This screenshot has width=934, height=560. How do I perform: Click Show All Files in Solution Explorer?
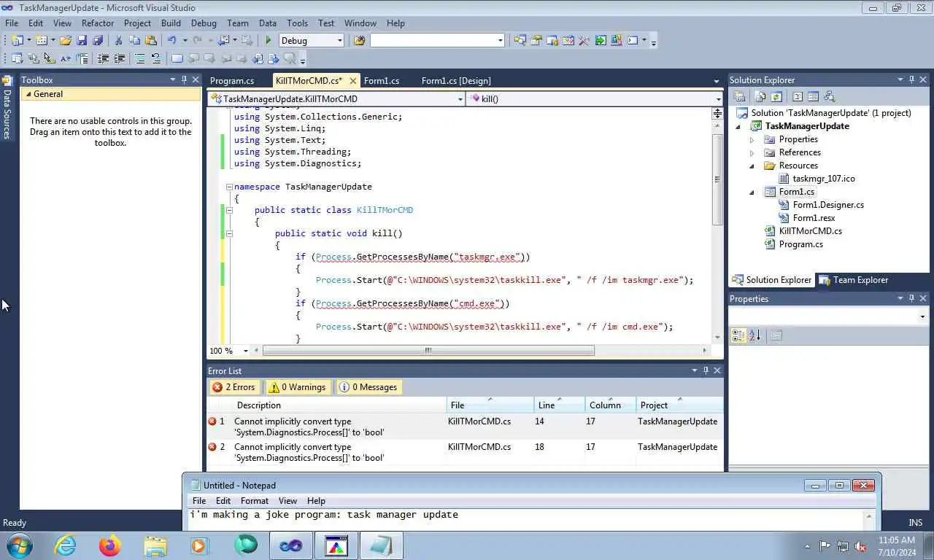(760, 97)
